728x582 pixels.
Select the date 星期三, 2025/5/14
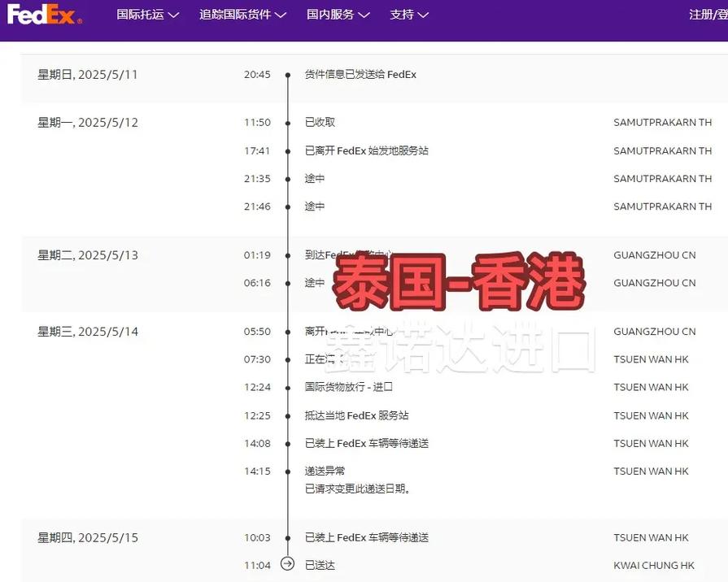[88, 332]
